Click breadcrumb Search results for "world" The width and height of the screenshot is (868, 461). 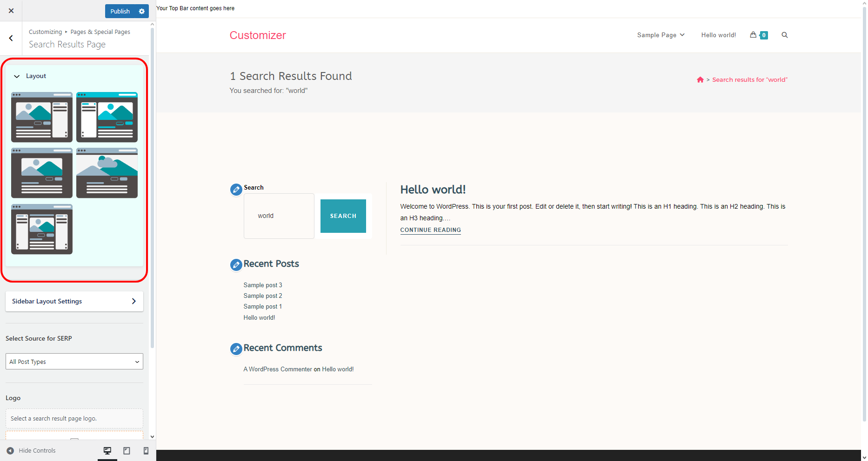(750, 79)
